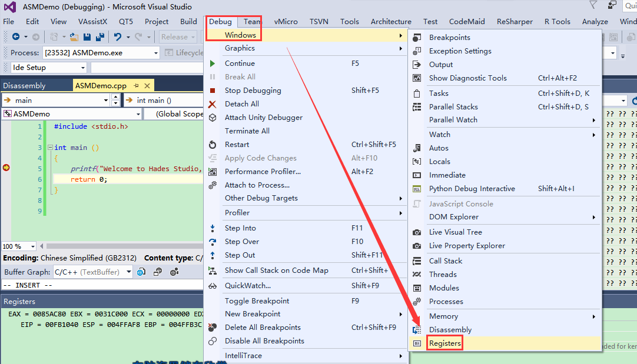Open the Process dropdown showing ASMDemo.exe

tap(156, 53)
